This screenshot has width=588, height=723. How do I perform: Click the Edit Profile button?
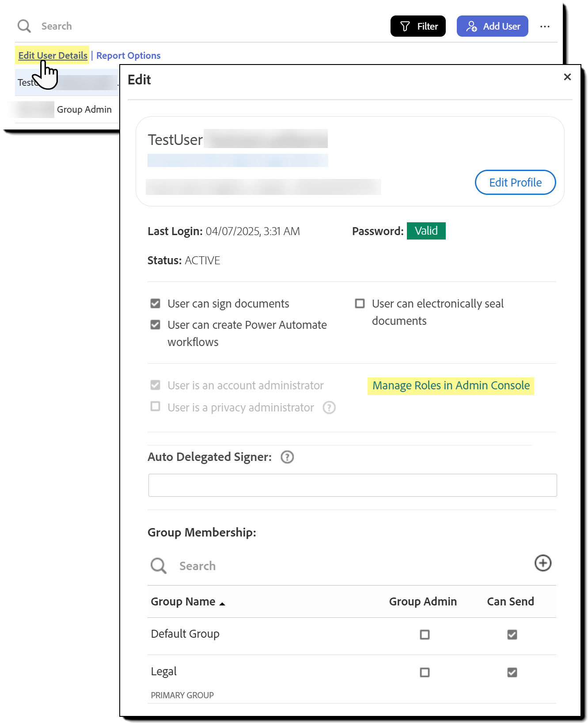click(x=515, y=183)
